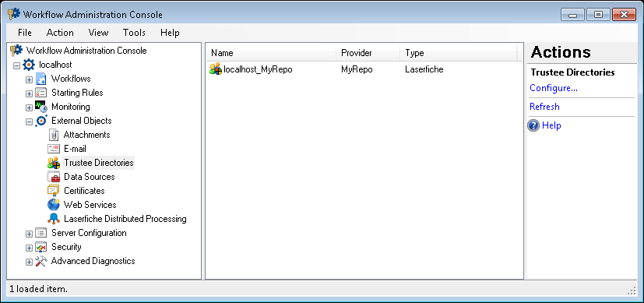Select the E-mail tree label

75,149
